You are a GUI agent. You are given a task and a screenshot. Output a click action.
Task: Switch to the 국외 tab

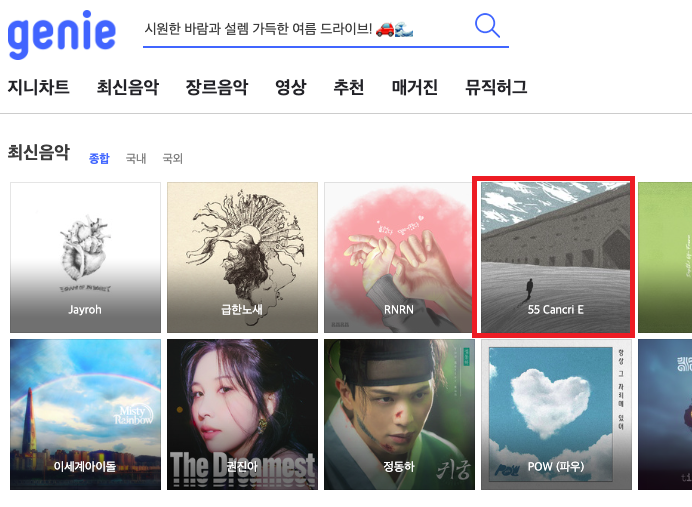click(x=173, y=158)
